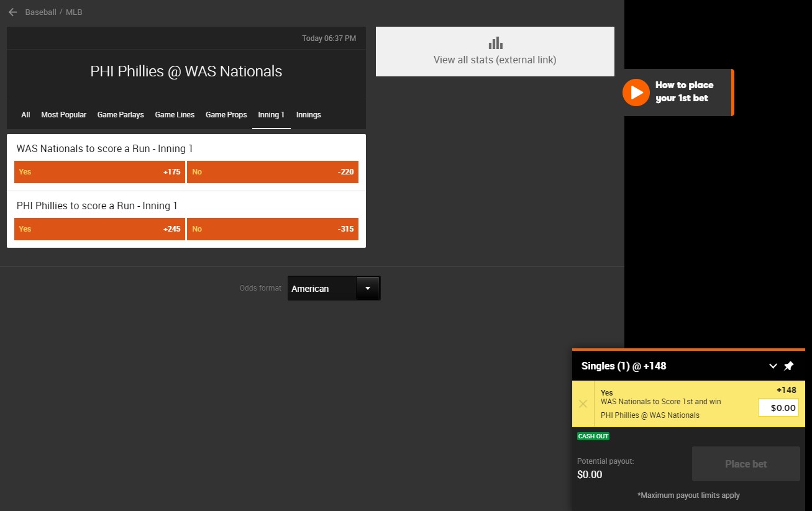
Task: Play the How to place bet video icon
Action: pos(636,93)
